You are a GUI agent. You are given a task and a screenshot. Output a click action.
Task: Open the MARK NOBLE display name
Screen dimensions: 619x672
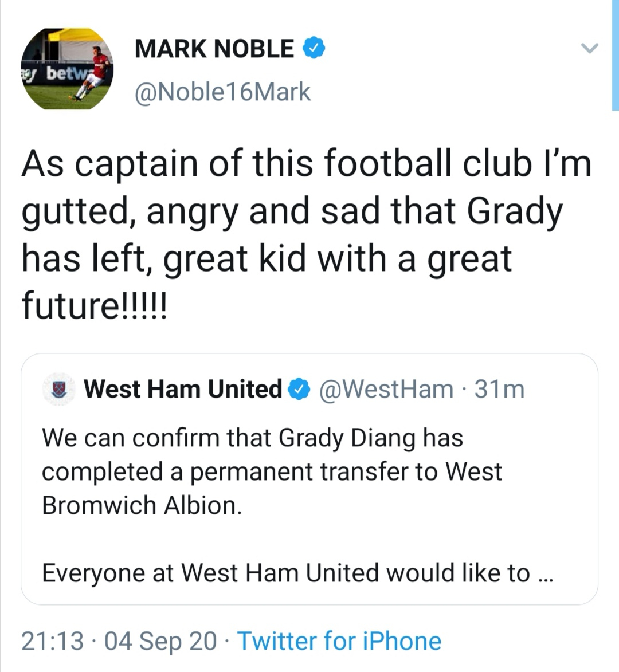(214, 49)
